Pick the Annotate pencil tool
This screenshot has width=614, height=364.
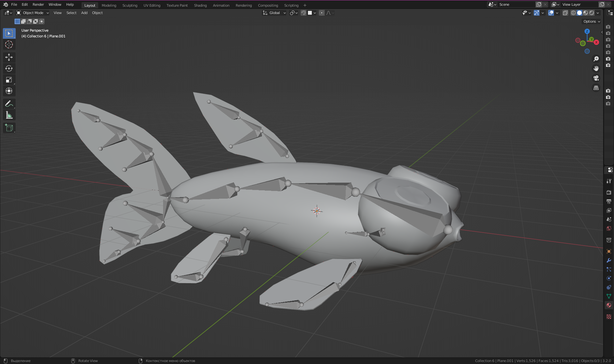coord(9,104)
